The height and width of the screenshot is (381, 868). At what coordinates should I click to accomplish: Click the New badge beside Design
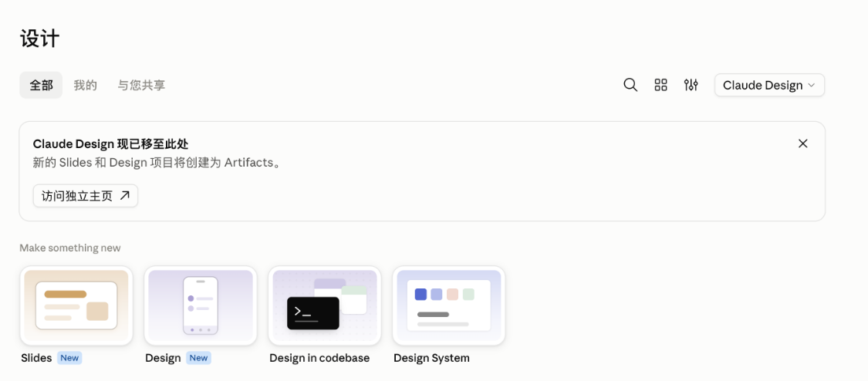click(x=199, y=358)
